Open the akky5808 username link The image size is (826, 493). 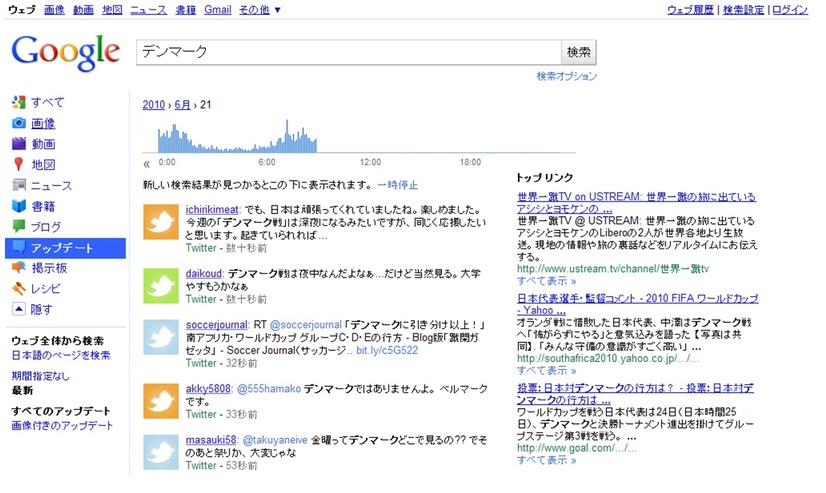coord(208,389)
